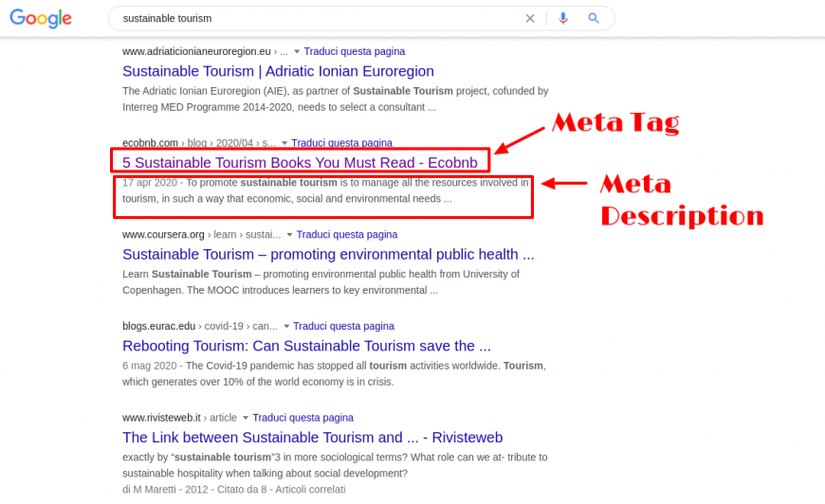Start voice search with the microphone icon
The image size is (825, 504).
coord(563,18)
